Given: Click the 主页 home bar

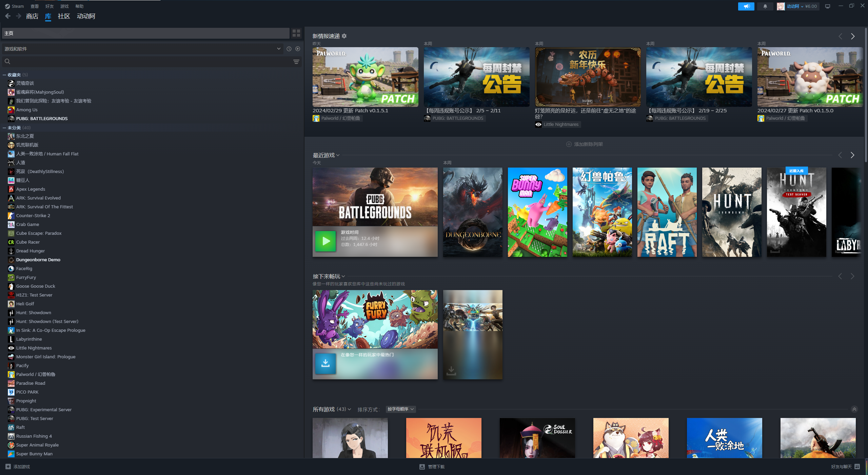Looking at the screenshot, I should coord(146,33).
